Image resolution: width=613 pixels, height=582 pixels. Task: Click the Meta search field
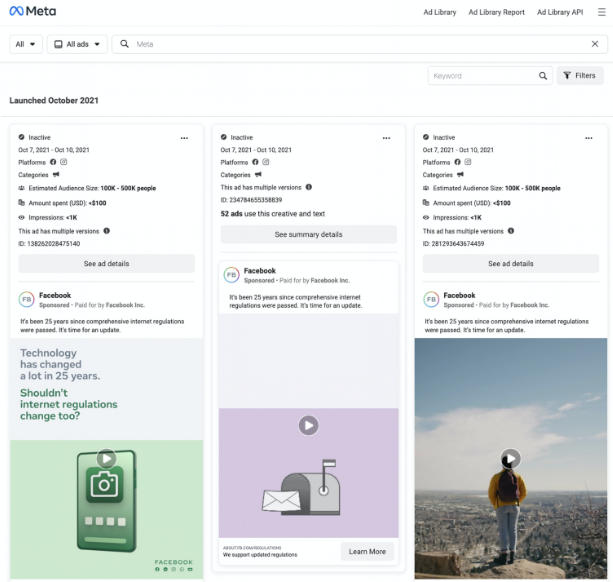point(360,44)
